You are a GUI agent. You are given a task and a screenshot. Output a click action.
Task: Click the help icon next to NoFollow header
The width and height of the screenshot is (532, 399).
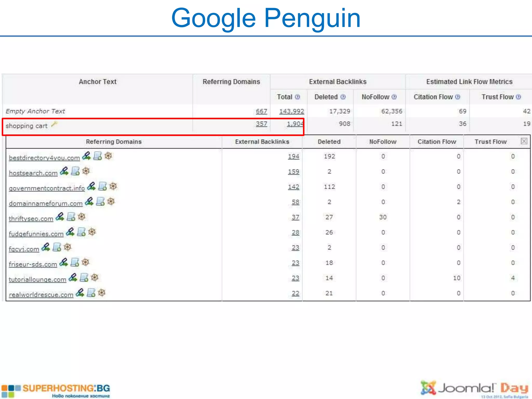click(394, 97)
